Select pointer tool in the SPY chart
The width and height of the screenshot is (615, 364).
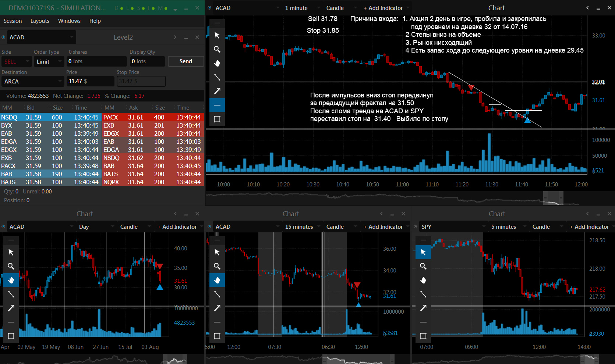(423, 252)
